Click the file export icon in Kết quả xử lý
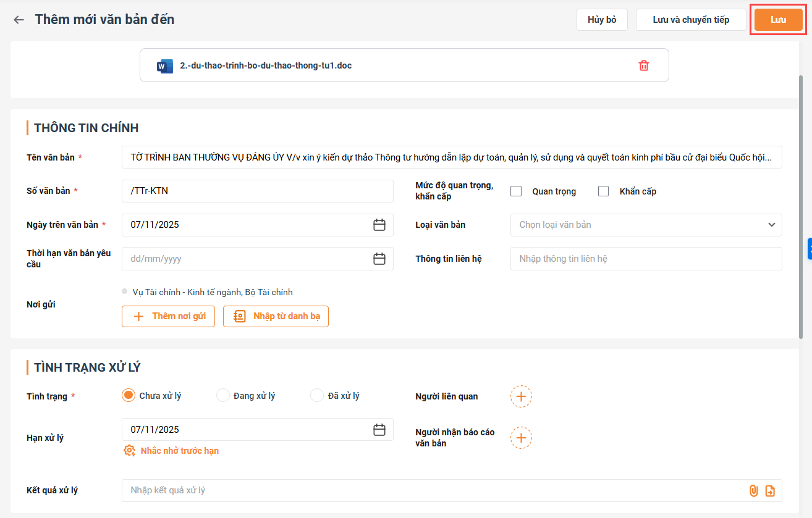Image resolution: width=812 pixels, height=518 pixels. tap(770, 491)
